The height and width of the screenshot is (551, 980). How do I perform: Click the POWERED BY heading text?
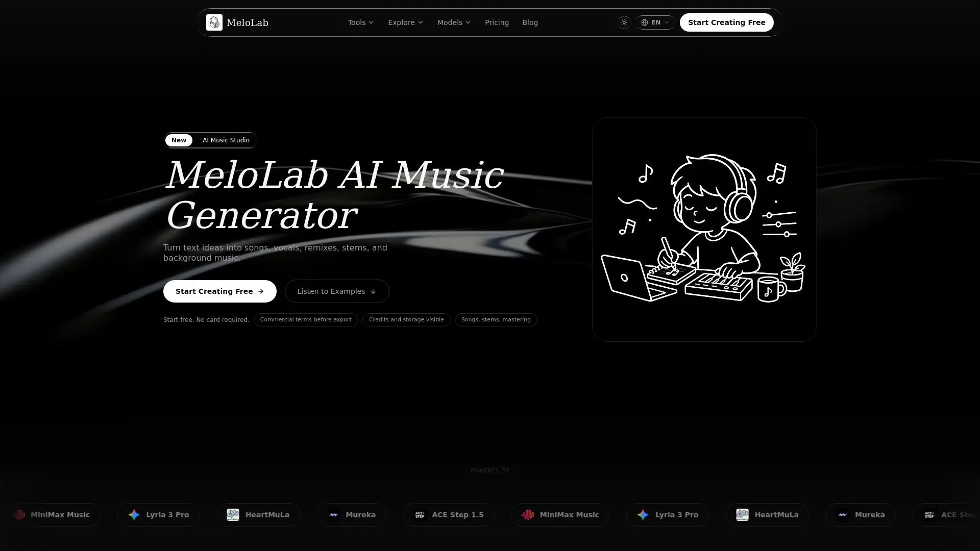(490, 470)
